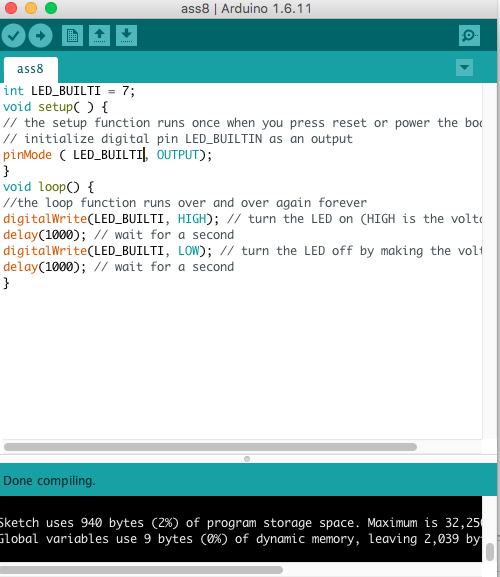Save the sketch with the down-arrow icon
This screenshot has height=577, width=500.
coord(126,36)
